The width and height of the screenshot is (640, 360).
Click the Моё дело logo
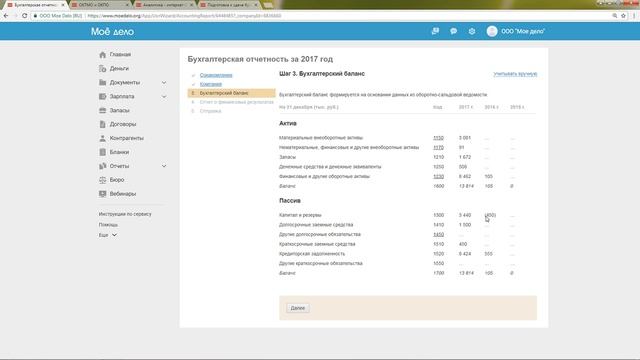[112, 31]
